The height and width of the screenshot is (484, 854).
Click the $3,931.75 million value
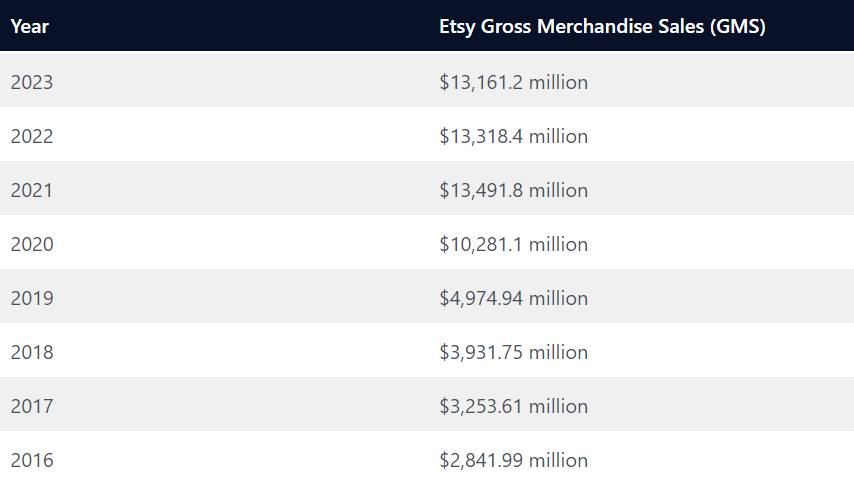pyautogui.click(x=513, y=352)
